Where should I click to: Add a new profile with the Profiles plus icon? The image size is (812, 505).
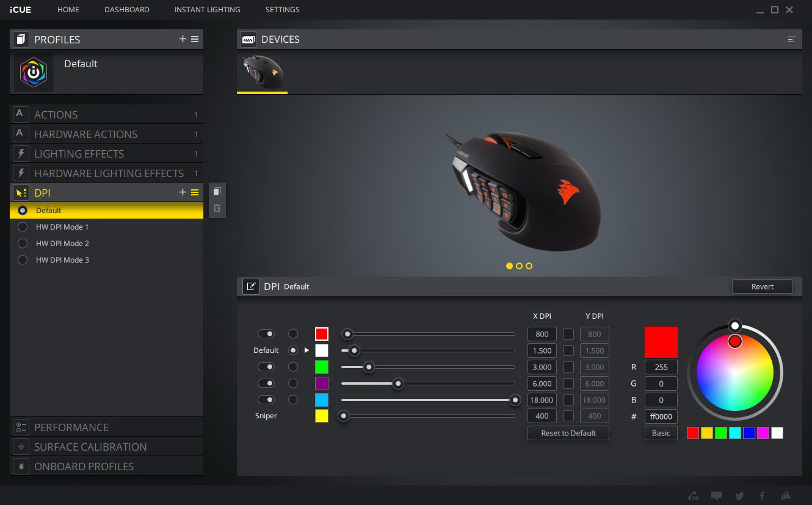(x=183, y=39)
